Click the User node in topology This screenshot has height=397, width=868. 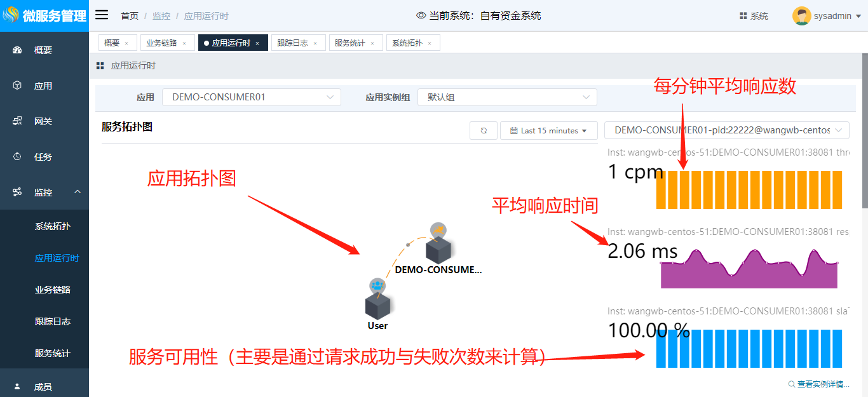(x=377, y=306)
